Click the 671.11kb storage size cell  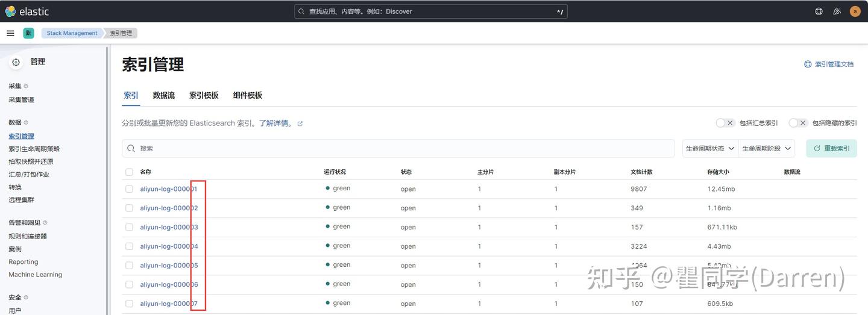722,227
